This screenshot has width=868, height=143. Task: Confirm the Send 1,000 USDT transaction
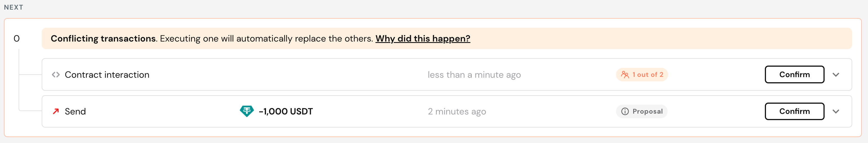[794, 111]
